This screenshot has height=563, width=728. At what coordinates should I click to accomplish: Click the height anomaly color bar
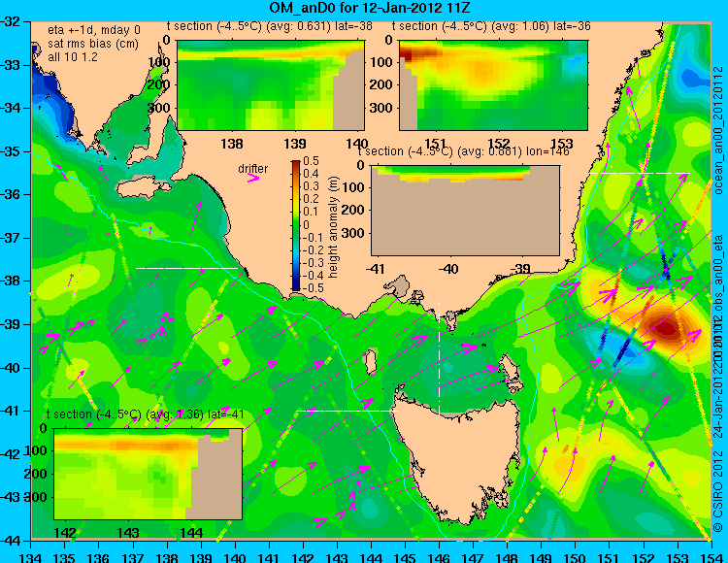click(x=296, y=225)
